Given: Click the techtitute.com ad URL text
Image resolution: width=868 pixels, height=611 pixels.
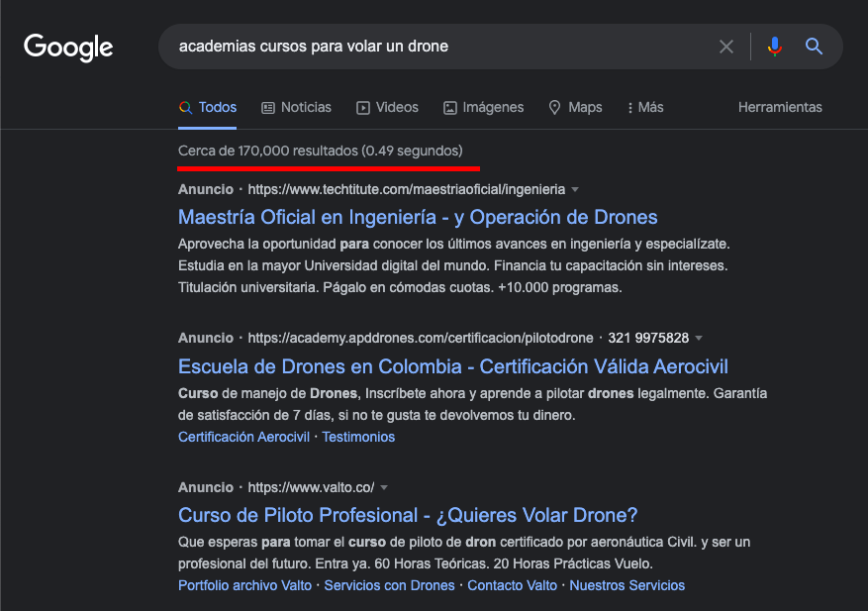Looking at the screenshot, I should (x=407, y=189).
